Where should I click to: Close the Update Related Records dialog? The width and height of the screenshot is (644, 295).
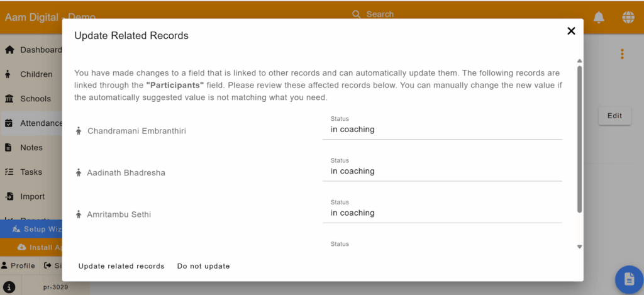571,31
